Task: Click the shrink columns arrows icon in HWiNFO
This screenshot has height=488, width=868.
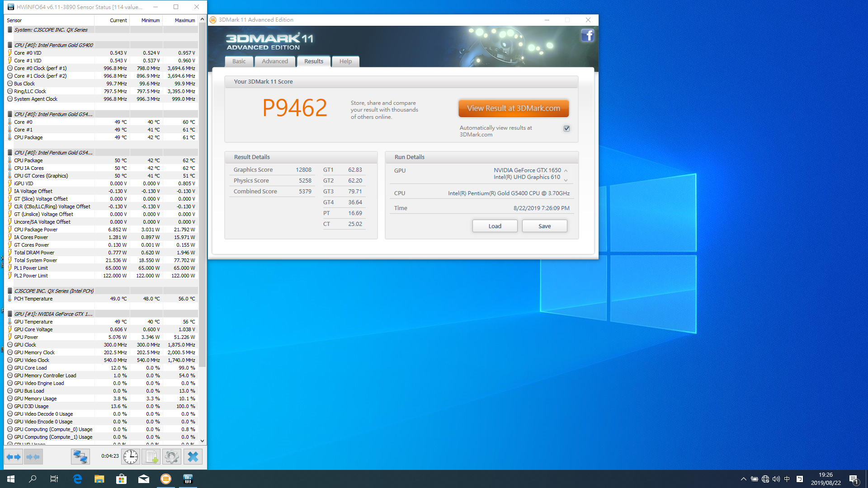Action: tap(33, 457)
